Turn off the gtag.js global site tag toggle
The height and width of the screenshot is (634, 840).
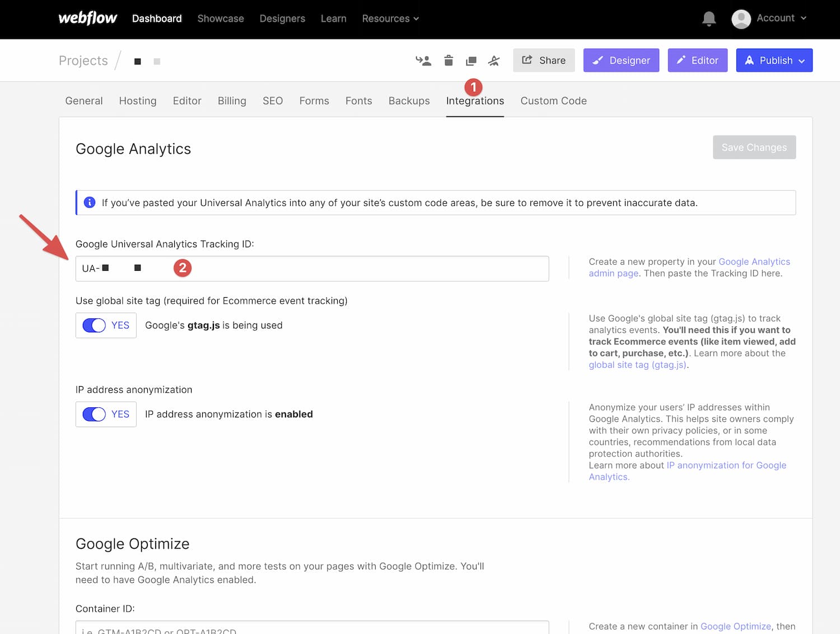94,325
